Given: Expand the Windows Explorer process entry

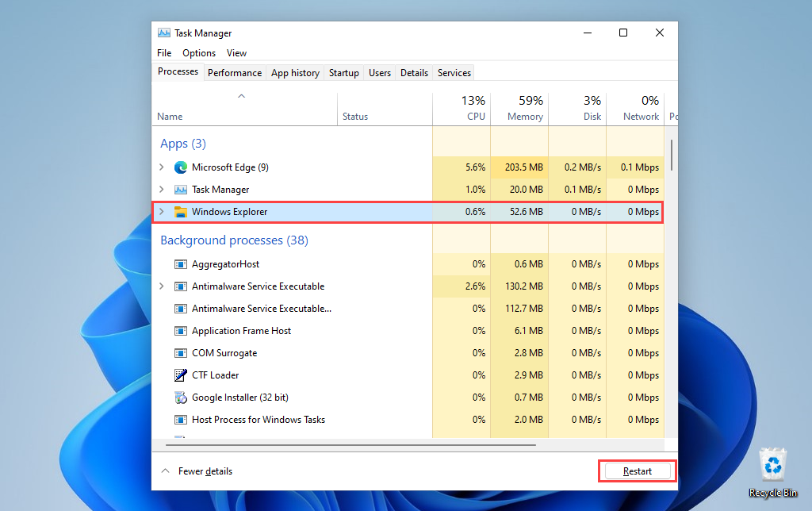Looking at the screenshot, I should 162,212.
